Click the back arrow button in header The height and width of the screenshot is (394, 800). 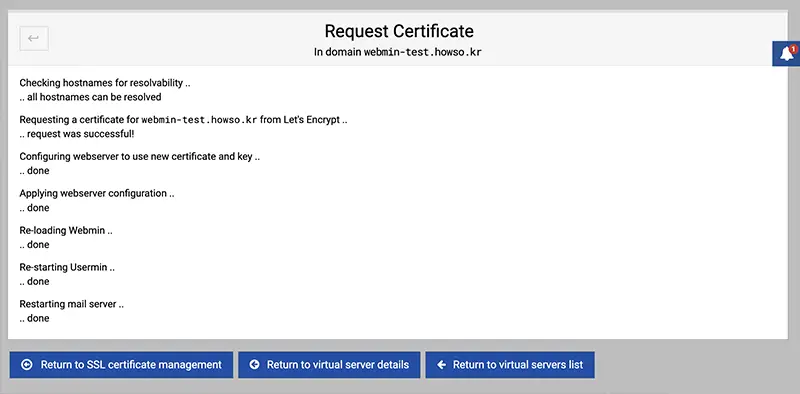click(34, 38)
